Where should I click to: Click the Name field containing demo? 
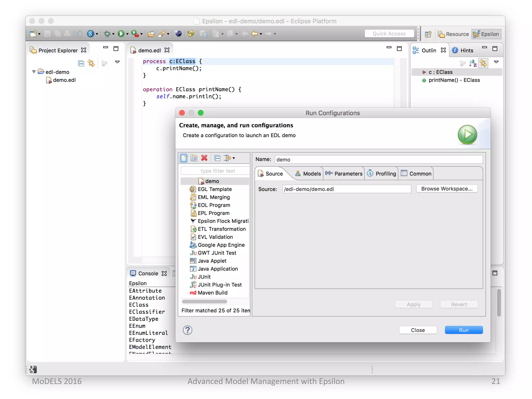point(379,159)
